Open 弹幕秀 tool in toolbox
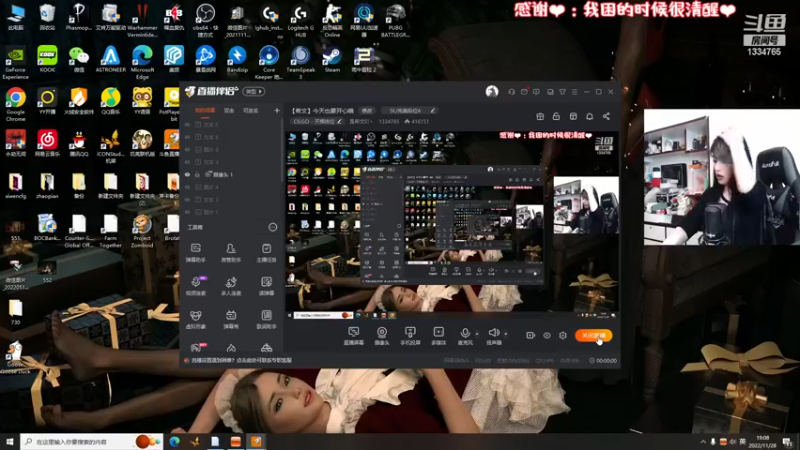The height and width of the screenshot is (450, 800). [x=231, y=319]
